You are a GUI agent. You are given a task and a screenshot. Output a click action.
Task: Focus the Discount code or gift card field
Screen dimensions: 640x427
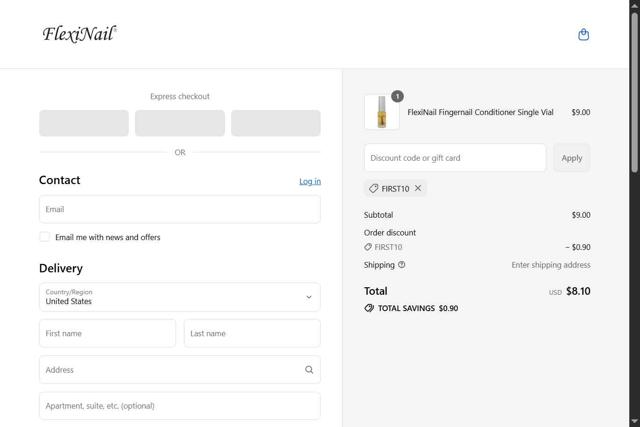(x=455, y=158)
